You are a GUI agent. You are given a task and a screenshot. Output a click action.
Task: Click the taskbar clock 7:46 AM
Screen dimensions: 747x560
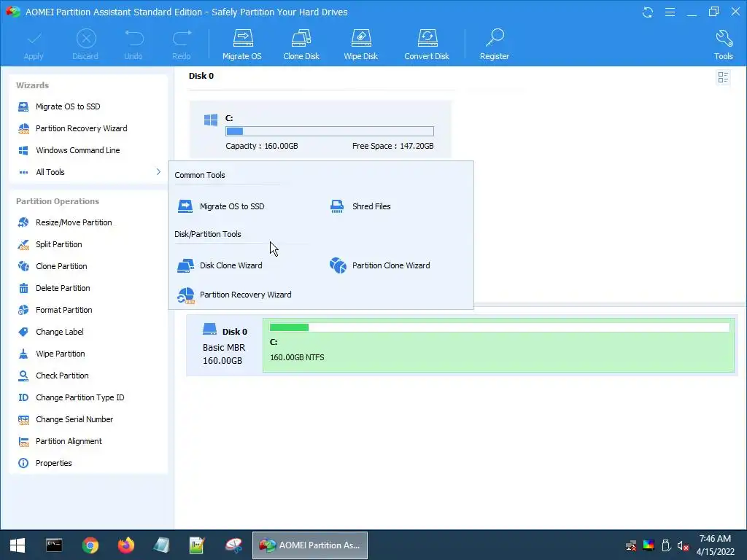point(715,539)
